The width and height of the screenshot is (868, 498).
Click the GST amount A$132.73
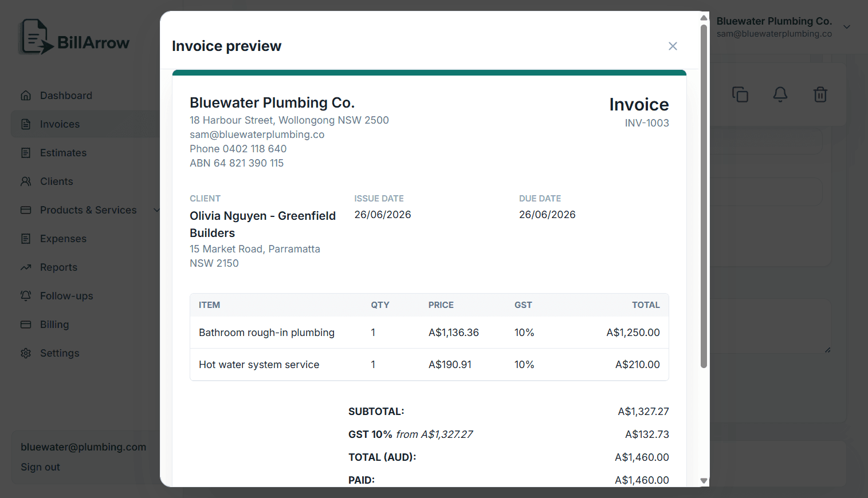click(x=647, y=434)
